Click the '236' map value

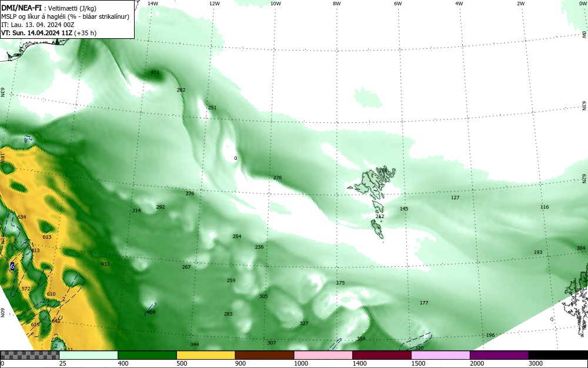tap(259, 247)
